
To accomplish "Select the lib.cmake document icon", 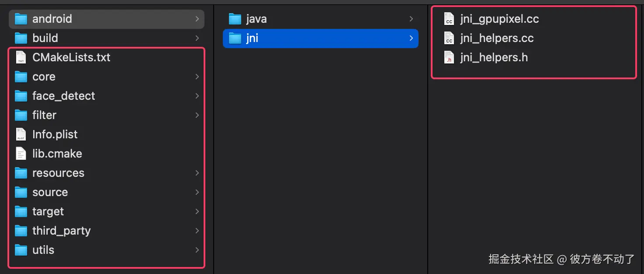I will (x=21, y=154).
